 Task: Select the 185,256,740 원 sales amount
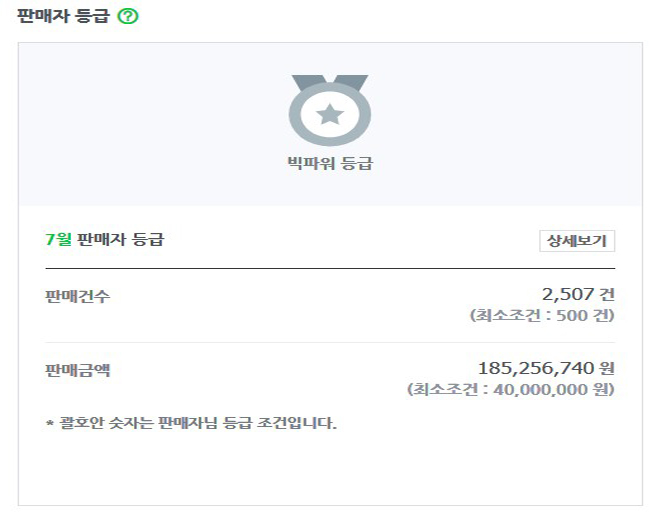tap(546, 368)
